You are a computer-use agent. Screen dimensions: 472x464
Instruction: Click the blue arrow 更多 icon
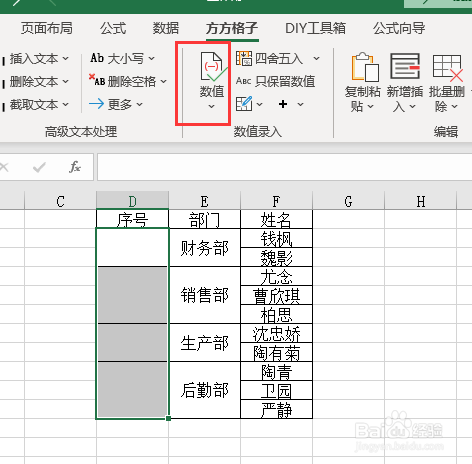pos(96,104)
